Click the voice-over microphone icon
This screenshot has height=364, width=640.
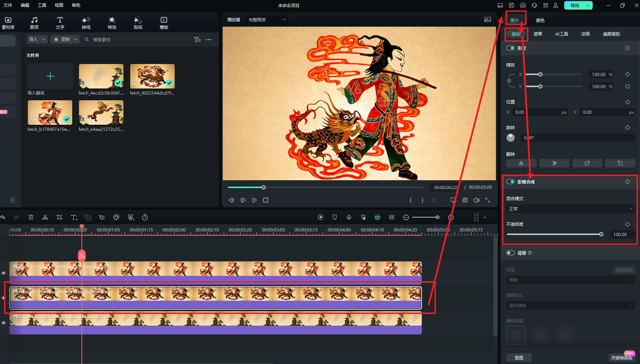pos(349,217)
